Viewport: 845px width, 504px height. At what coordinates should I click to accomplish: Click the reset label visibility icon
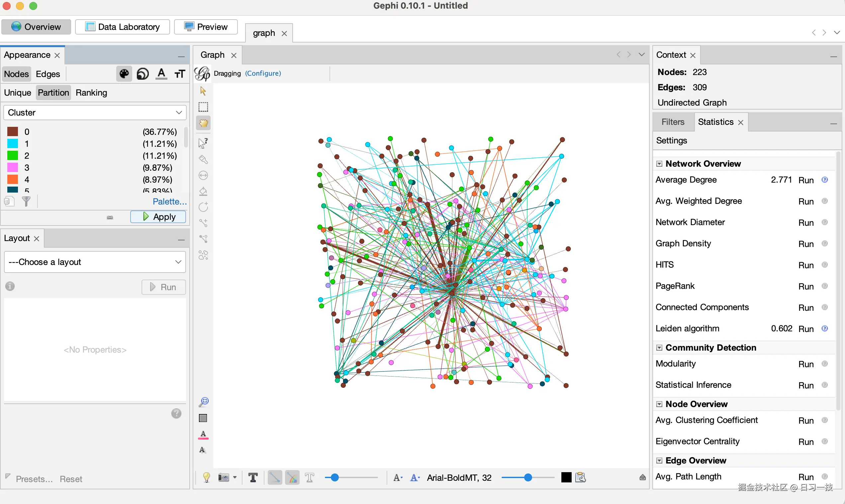click(x=203, y=450)
